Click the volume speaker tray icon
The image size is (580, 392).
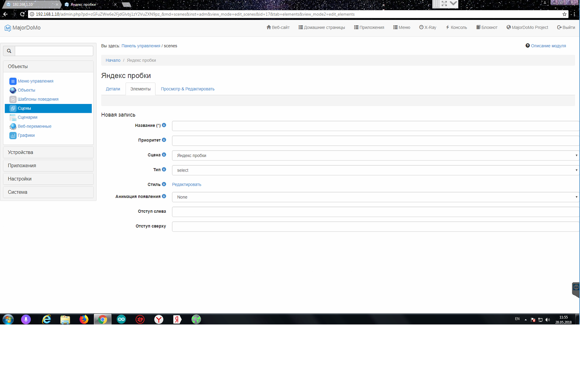pos(548,320)
